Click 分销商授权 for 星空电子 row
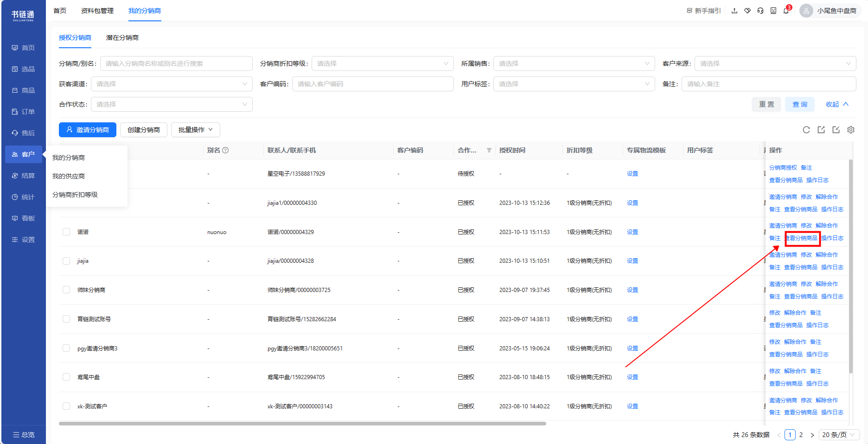 [x=783, y=168]
